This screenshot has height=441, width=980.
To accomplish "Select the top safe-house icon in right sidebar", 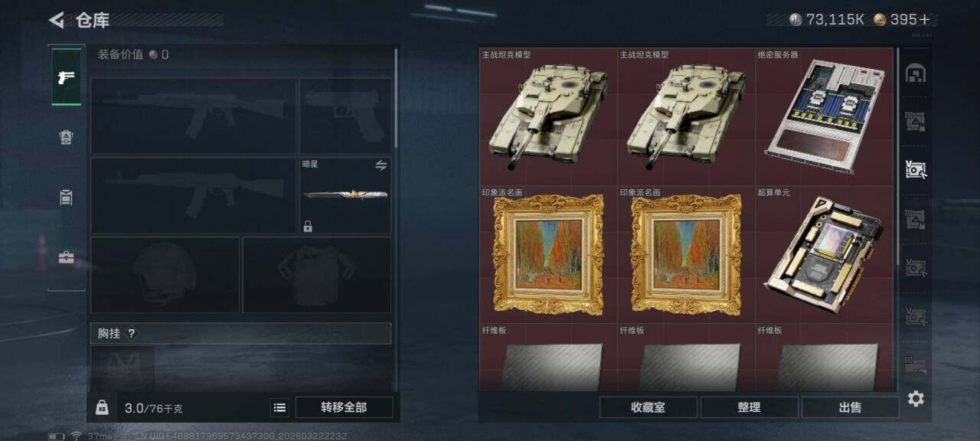I will (916, 73).
